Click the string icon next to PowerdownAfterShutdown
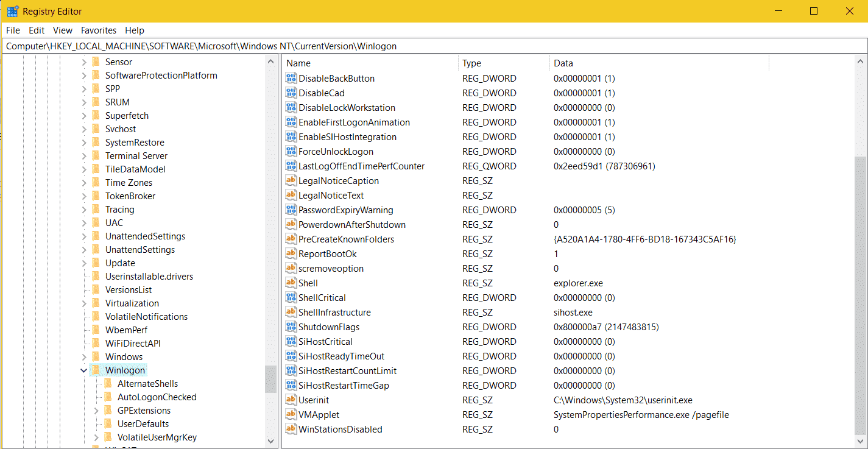The width and height of the screenshot is (868, 449). (291, 225)
